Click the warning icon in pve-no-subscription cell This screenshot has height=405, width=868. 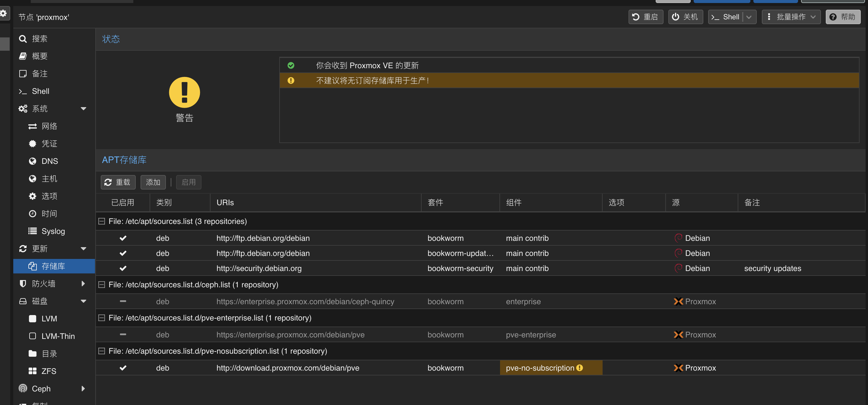pos(580,368)
